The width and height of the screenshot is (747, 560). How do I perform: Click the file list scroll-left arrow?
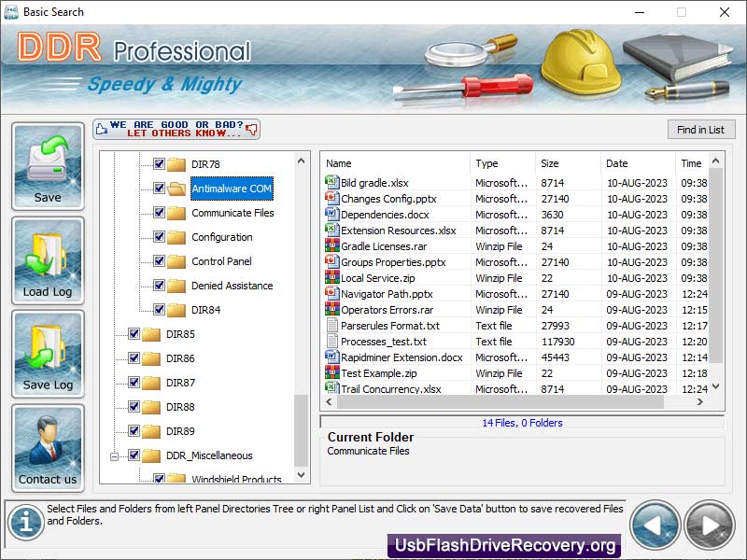(329, 402)
